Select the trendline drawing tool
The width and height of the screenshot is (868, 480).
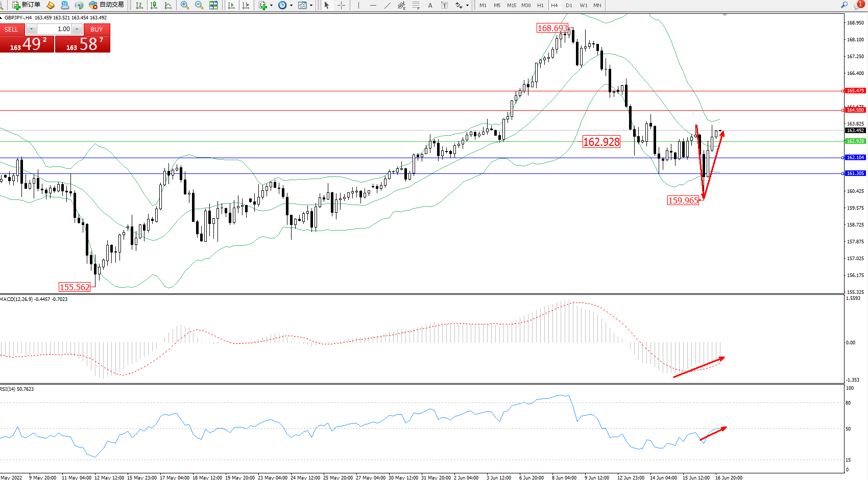[x=388, y=5]
